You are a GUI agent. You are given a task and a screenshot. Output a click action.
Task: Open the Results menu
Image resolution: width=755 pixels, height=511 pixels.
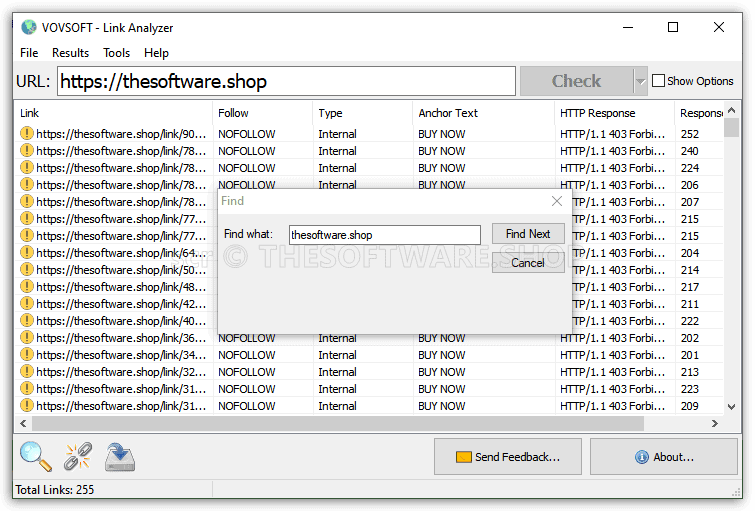[x=70, y=52]
